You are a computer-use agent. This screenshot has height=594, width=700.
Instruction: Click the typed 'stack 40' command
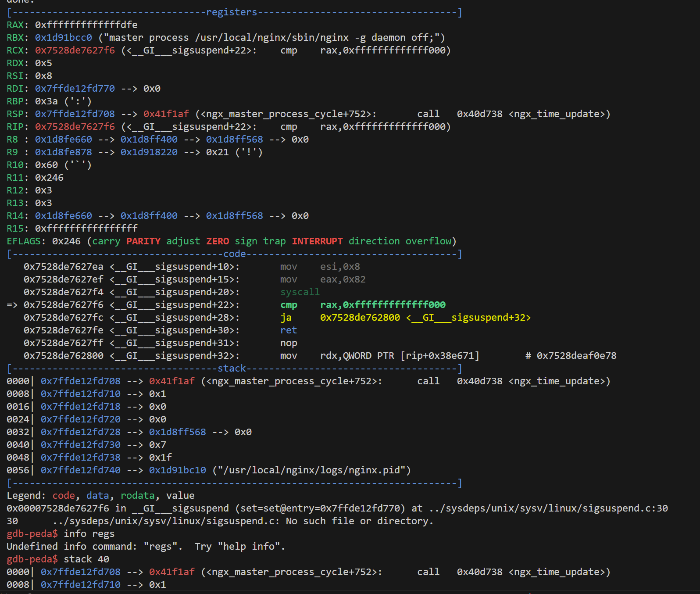tap(86, 559)
